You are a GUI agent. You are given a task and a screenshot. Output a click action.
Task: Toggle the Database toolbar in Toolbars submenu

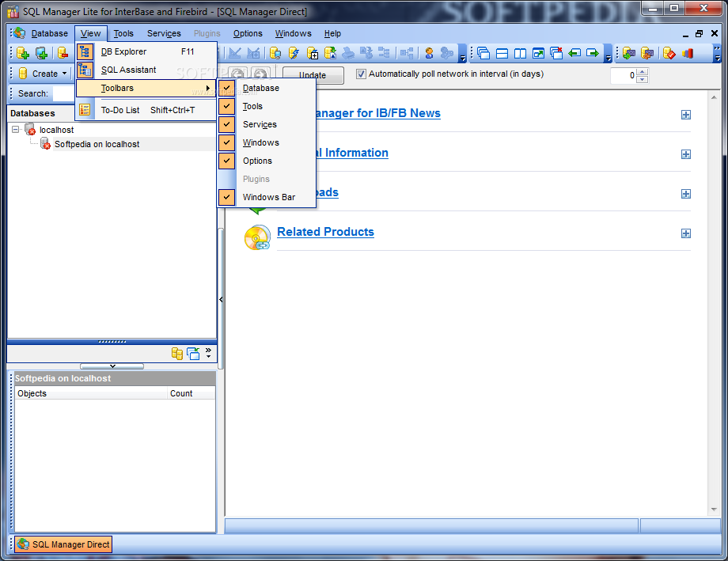pos(267,88)
